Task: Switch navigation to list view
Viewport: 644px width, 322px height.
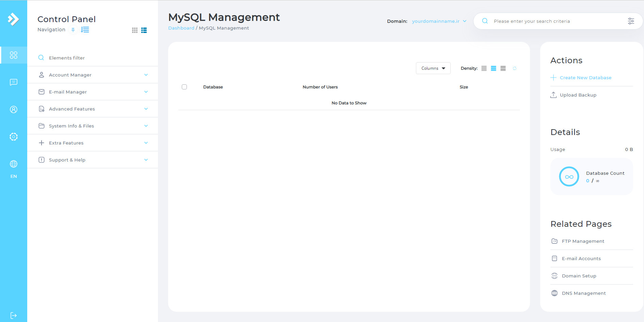Action: click(144, 30)
